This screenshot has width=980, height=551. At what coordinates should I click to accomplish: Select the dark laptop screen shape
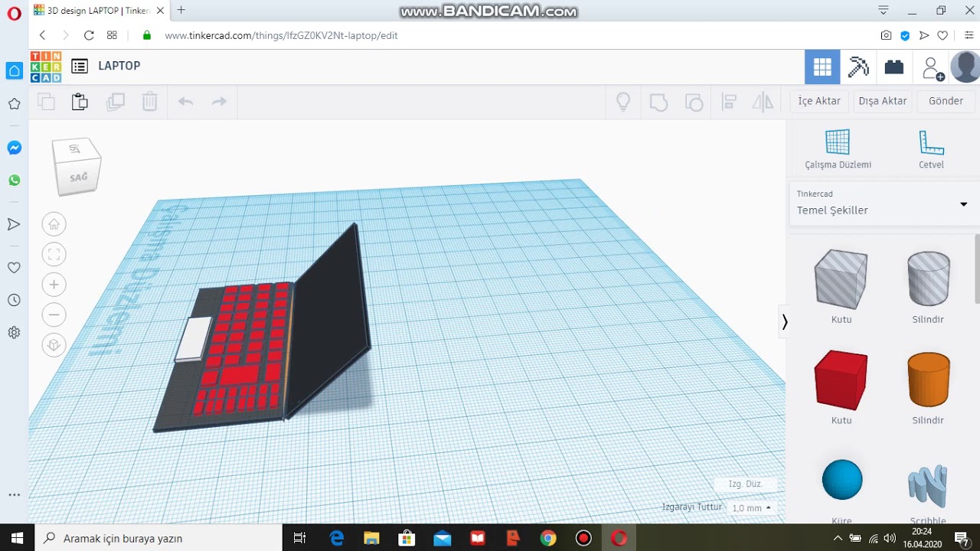click(329, 321)
